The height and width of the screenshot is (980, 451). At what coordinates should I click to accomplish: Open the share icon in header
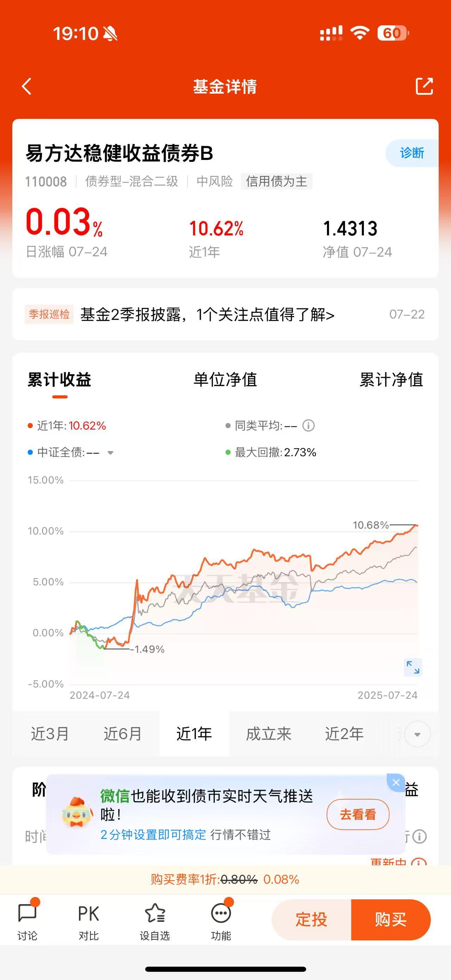[x=424, y=86]
